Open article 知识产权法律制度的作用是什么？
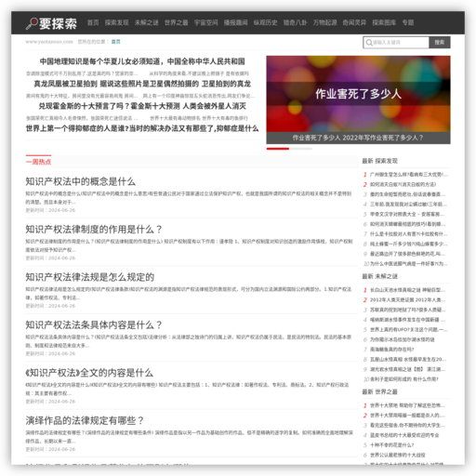This screenshot has height=476, width=476. (x=94, y=230)
